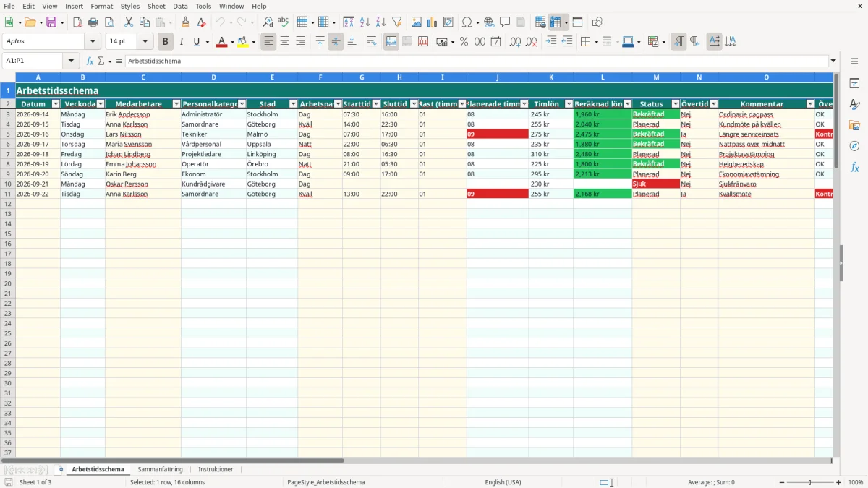Open the font name dropdown
Image resolution: width=868 pixels, height=488 pixels.
(93, 42)
